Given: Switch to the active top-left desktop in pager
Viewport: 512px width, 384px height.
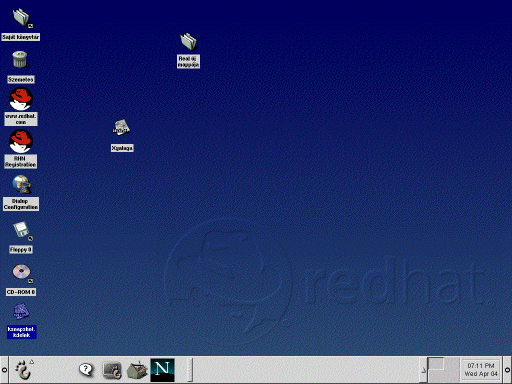Looking at the screenshot, I should tap(436, 364).
